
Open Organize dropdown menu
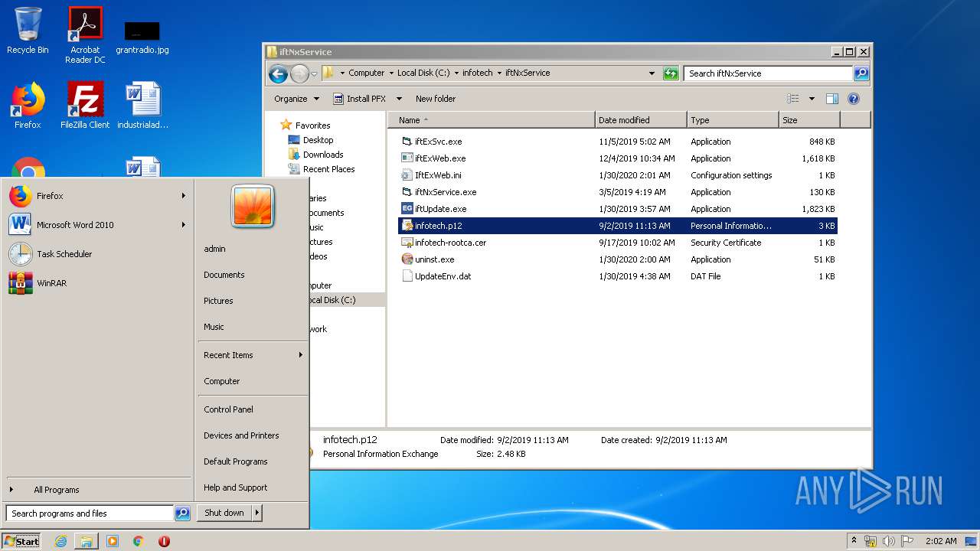[x=296, y=99]
